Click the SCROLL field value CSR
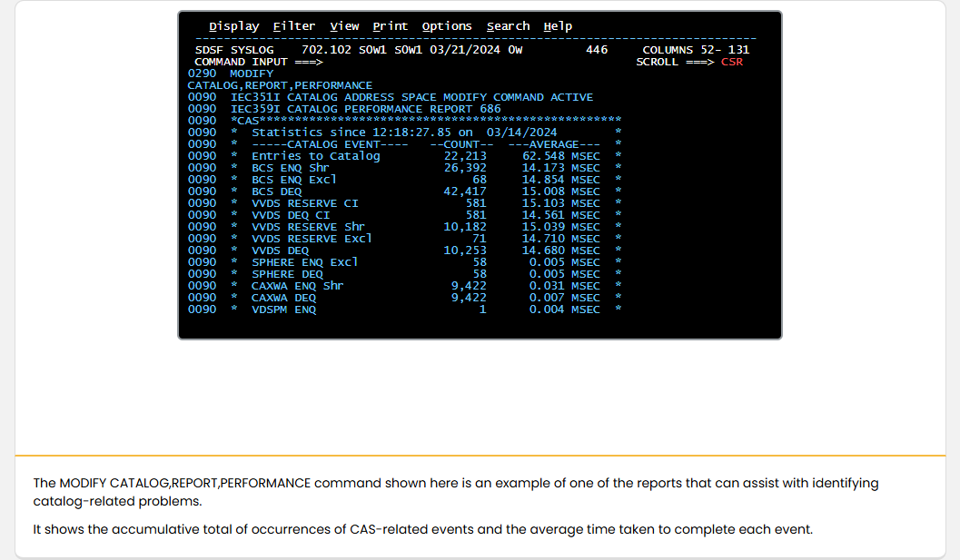Screen dimensions: 960x560 point(732,62)
